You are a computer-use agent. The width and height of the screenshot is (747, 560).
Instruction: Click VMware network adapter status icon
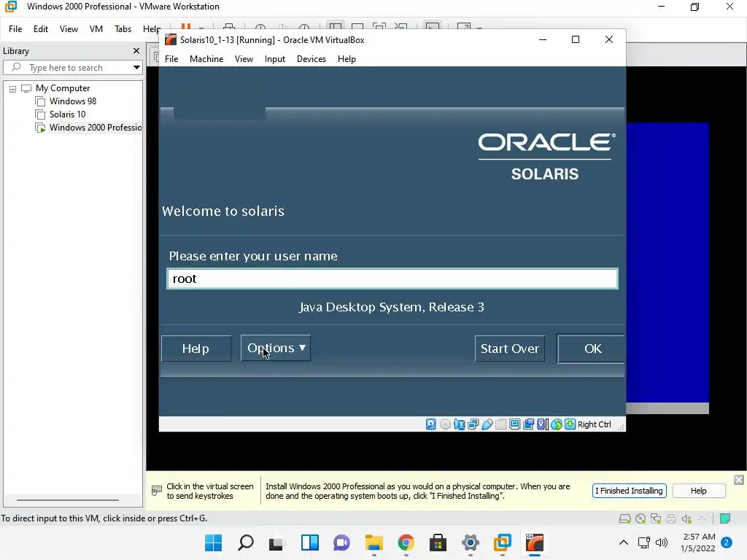tap(656, 518)
